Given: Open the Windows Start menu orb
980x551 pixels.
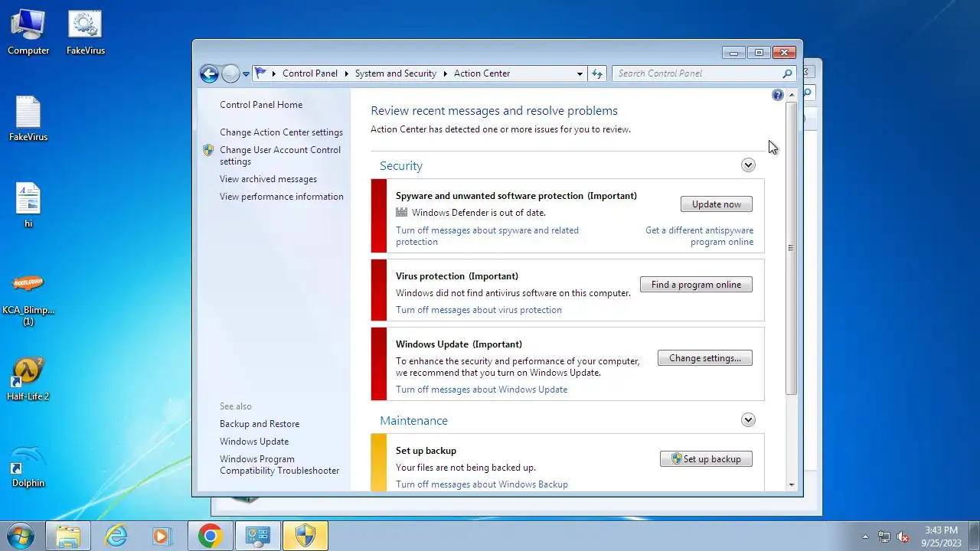Looking at the screenshot, I should tap(21, 536).
